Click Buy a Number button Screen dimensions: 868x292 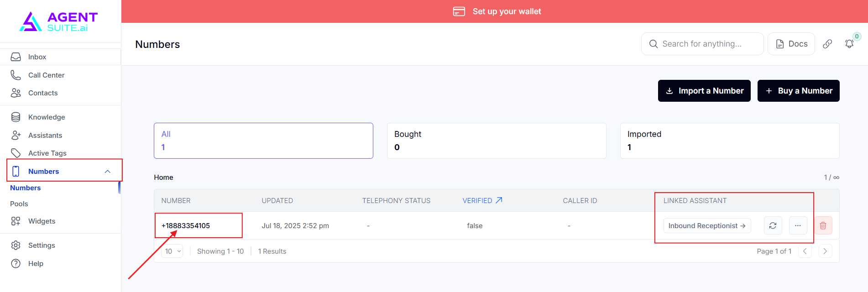[798, 91]
